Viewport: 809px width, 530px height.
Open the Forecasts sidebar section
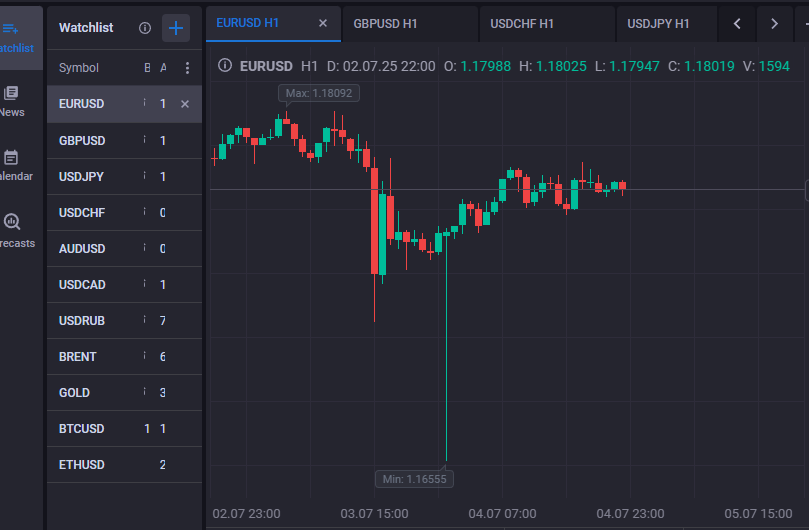tap(12, 230)
